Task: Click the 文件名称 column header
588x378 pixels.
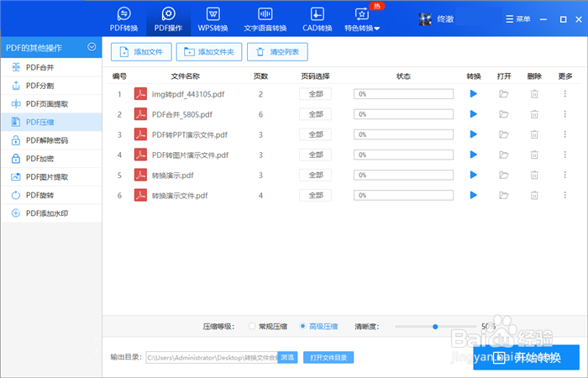Action: [186, 76]
